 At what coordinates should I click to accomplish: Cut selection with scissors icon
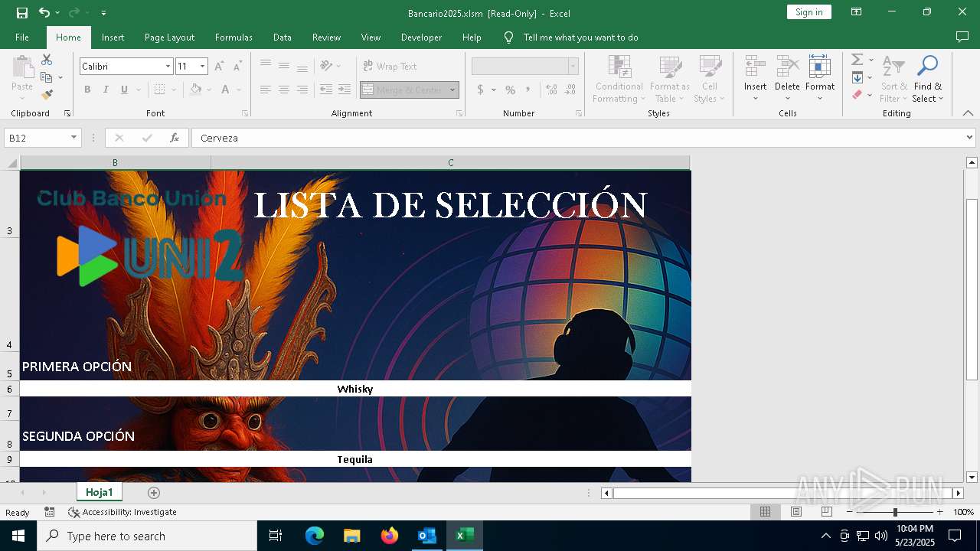coord(47,60)
